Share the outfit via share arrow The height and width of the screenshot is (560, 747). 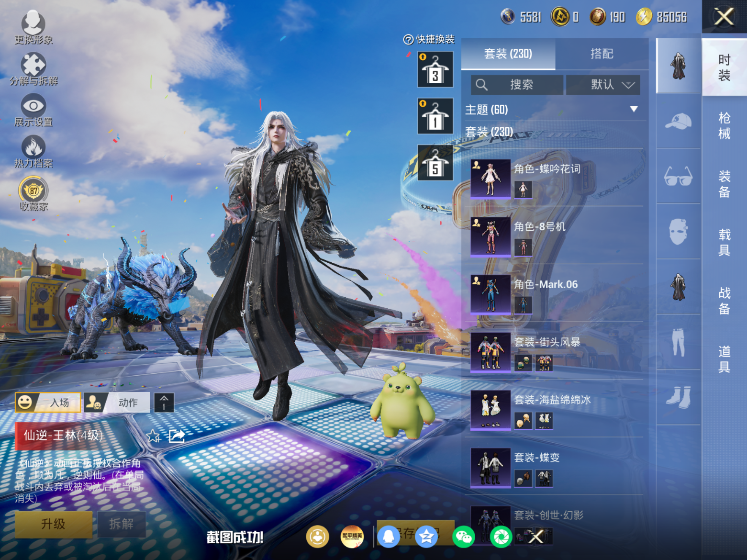click(177, 436)
